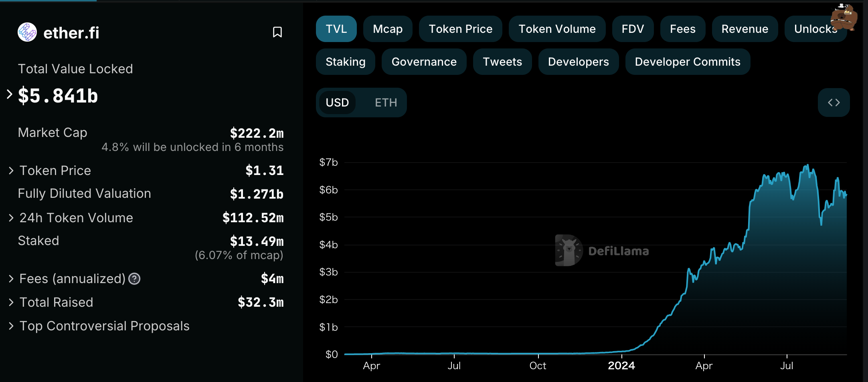Click the last TVL data point
The height and width of the screenshot is (382, 868).
pyautogui.click(x=846, y=195)
